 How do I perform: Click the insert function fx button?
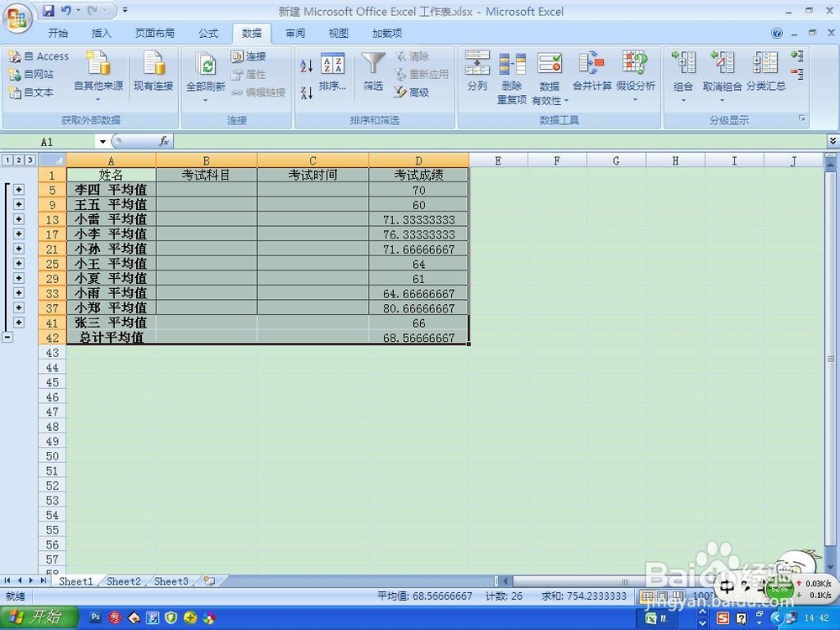(x=164, y=141)
